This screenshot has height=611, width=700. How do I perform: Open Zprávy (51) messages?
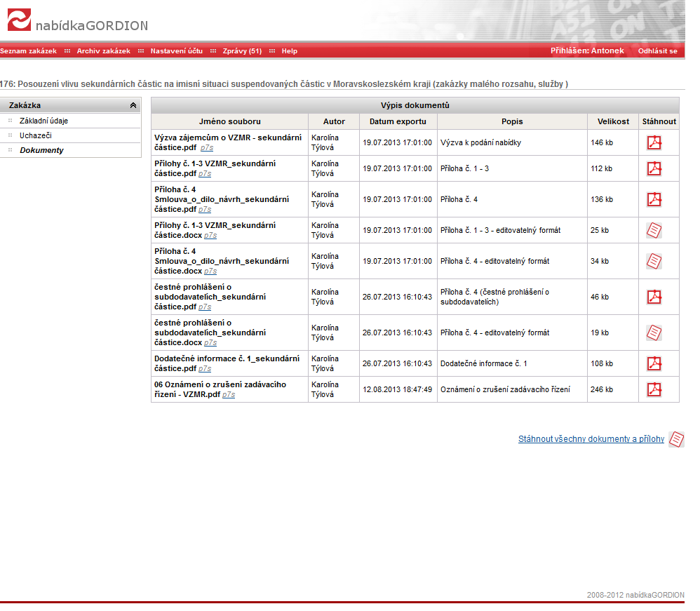242,51
